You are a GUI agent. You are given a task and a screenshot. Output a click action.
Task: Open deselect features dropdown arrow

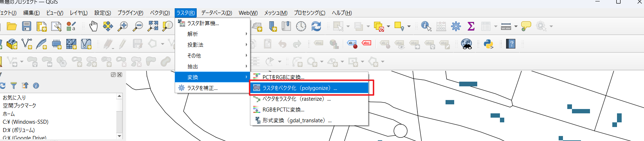(388, 26)
